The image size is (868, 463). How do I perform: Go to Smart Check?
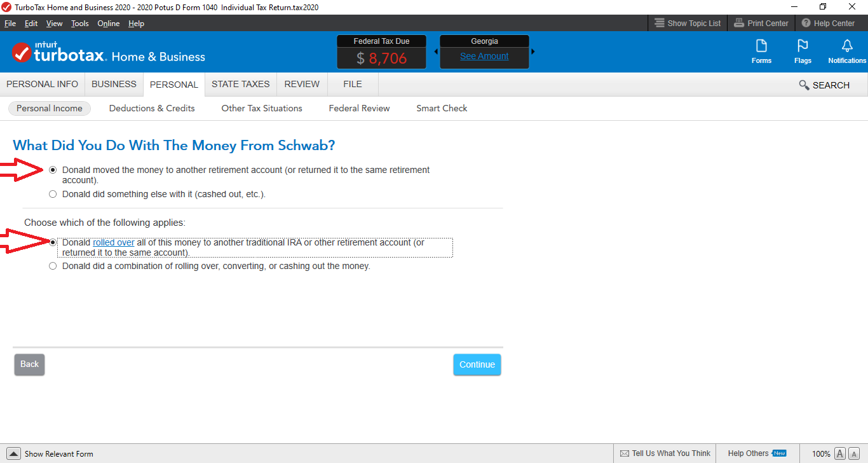click(x=442, y=108)
